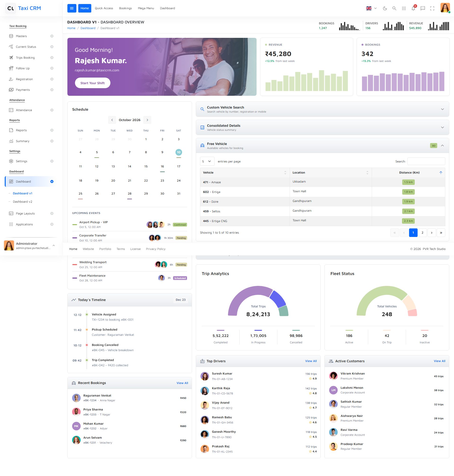Sort table by Distance (Km) column
This screenshot has width=454, height=476.
pyautogui.click(x=409, y=173)
